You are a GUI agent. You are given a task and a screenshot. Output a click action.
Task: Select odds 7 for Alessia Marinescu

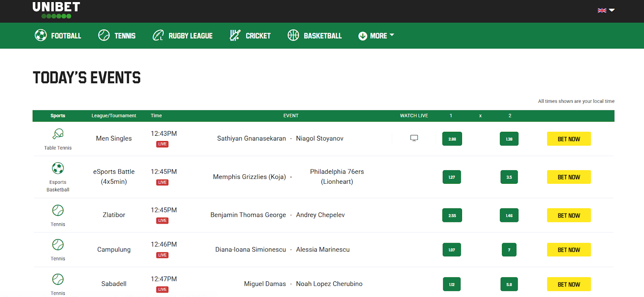click(x=509, y=250)
